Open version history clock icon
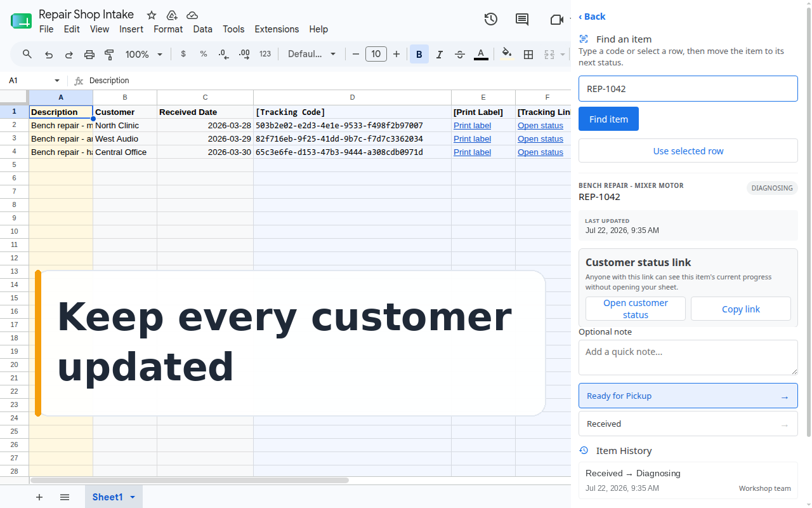 tap(490, 20)
